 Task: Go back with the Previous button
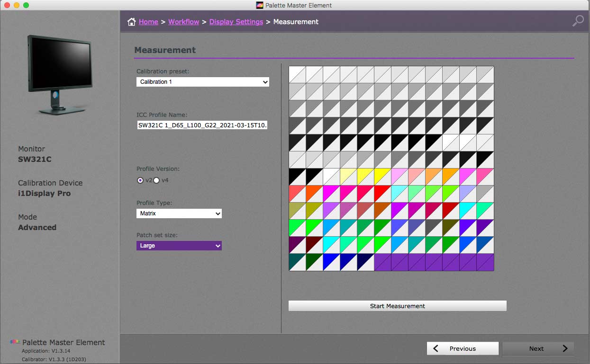point(463,348)
